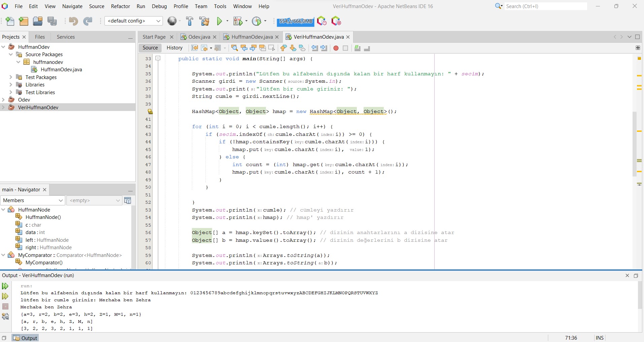Image resolution: width=644 pixels, height=342 pixels.
Task: Start macro recording in the editor
Action: (335, 48)
